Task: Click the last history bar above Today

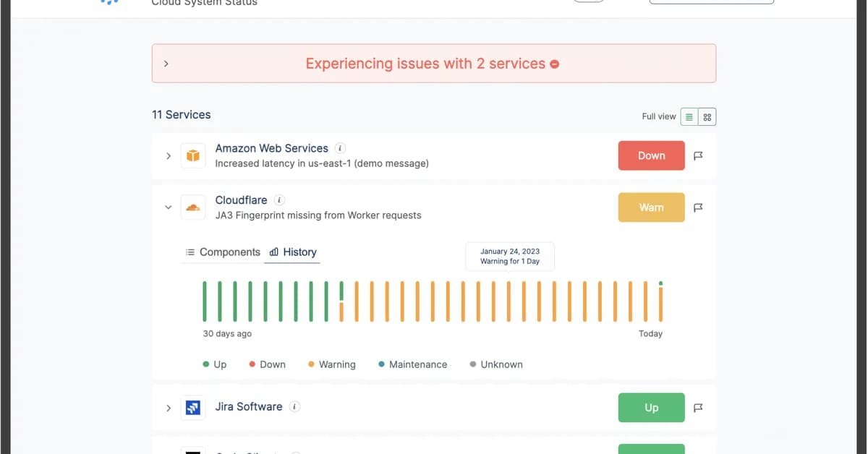Action: 661,301
